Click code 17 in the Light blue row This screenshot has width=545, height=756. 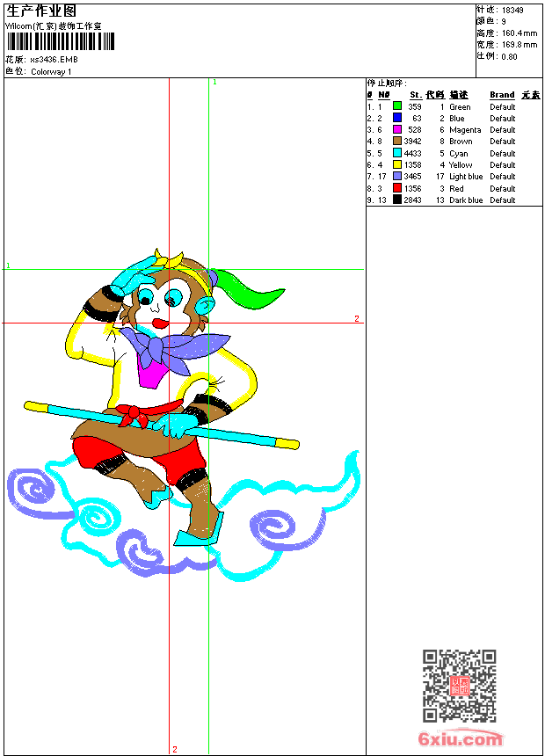click(x=440, y=177)
